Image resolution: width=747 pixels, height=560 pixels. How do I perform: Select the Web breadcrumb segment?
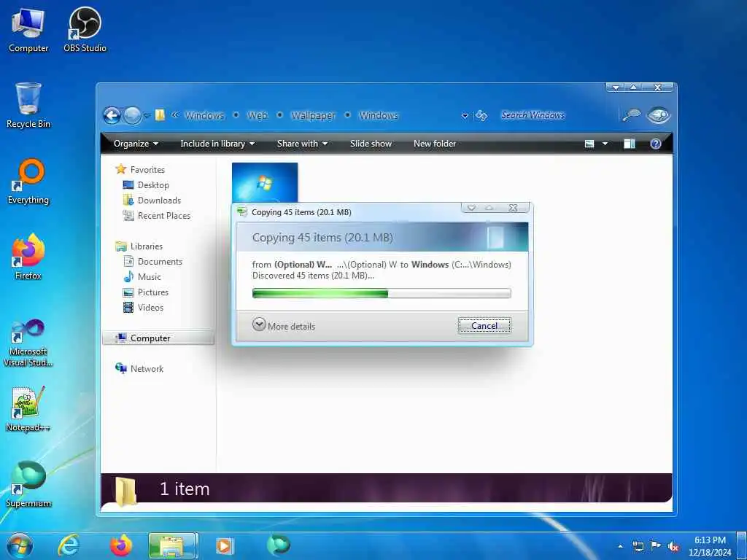[x=257, y=116]
